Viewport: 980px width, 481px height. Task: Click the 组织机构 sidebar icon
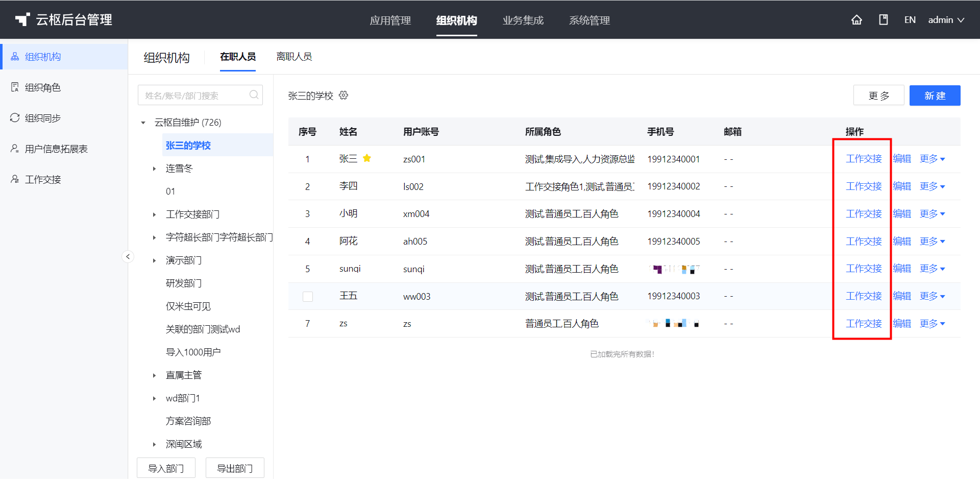pyautogui.click(x=15, y=57)
